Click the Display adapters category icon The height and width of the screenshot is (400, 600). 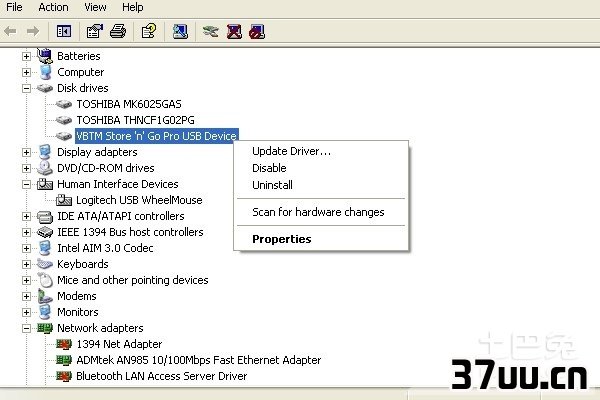tap(45, 152)
